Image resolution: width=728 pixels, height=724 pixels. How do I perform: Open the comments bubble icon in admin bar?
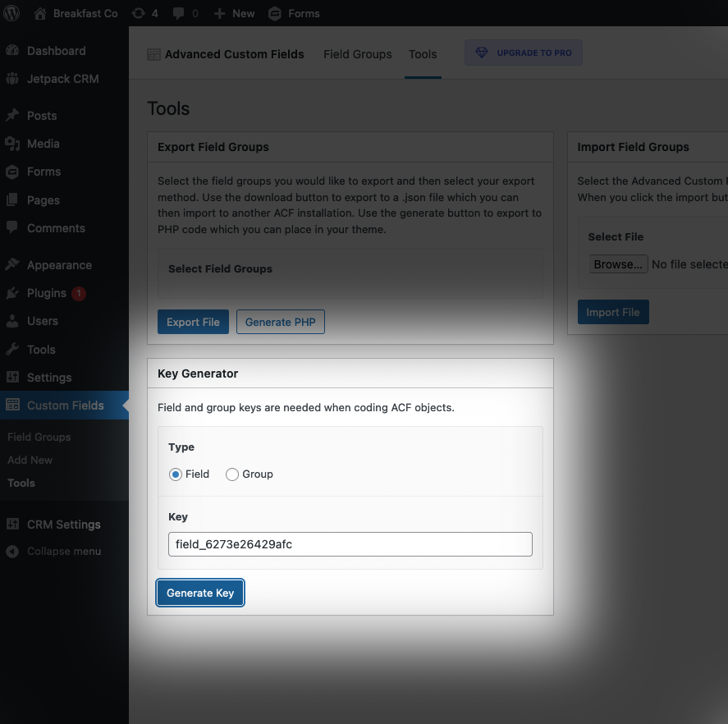point(178,13)
